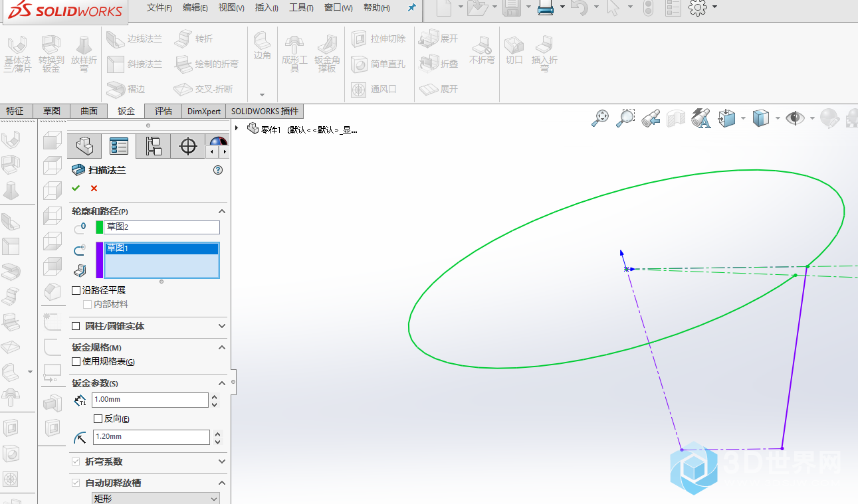858x504 pixels.
Task: Click the Jog (转折) tool
Action: (193, 39)
